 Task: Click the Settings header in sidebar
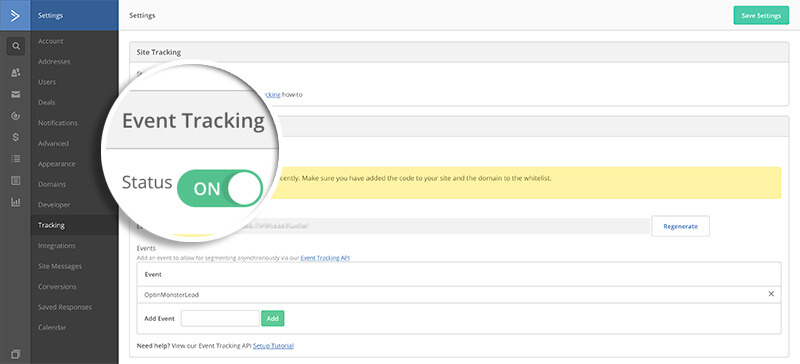pos(74,15)
